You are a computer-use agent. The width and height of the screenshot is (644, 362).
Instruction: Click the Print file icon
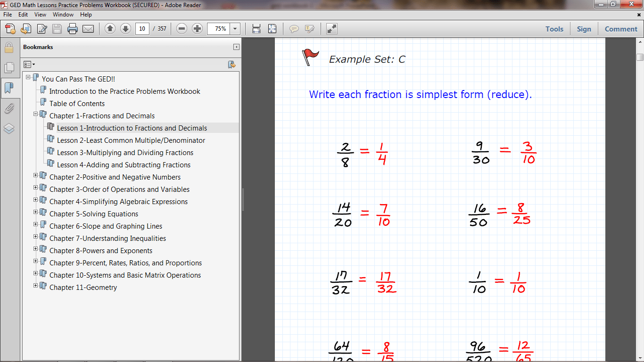pos(73,29)
